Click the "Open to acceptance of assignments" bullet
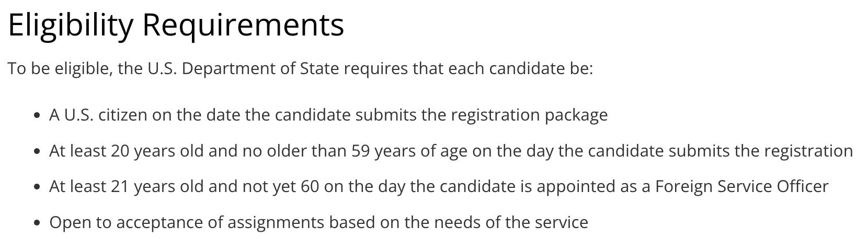 pyautogui.click(x=318, y=222)
